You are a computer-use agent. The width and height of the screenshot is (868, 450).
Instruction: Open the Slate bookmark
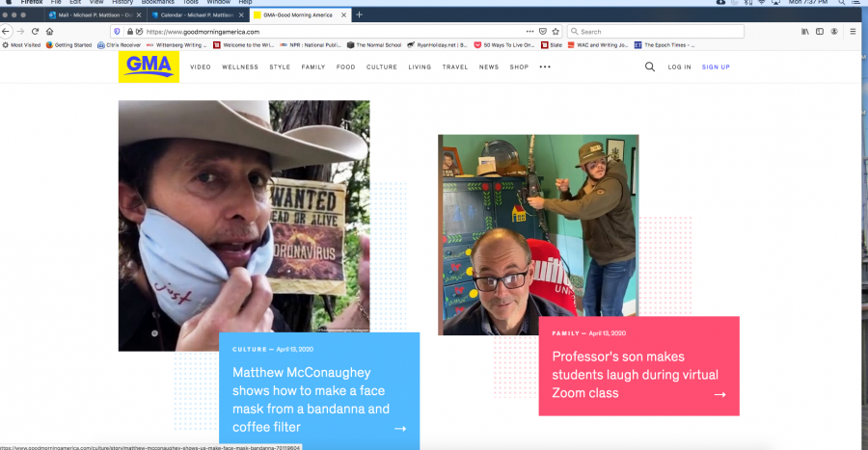(x=552, y=45)
